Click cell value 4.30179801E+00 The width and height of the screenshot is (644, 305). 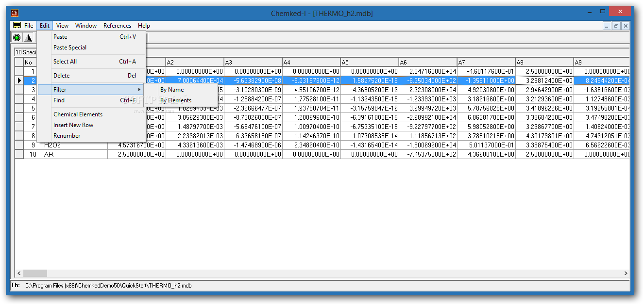click(x=544, y=136)
